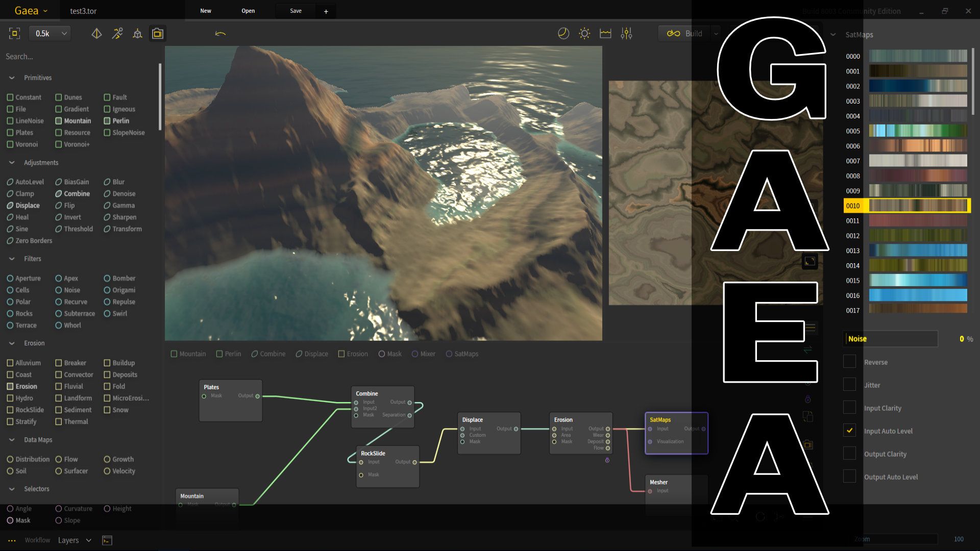Switch to the test3.tor tab
The width and height of the screenshot is (980, 551).
(x=83, y=11)
